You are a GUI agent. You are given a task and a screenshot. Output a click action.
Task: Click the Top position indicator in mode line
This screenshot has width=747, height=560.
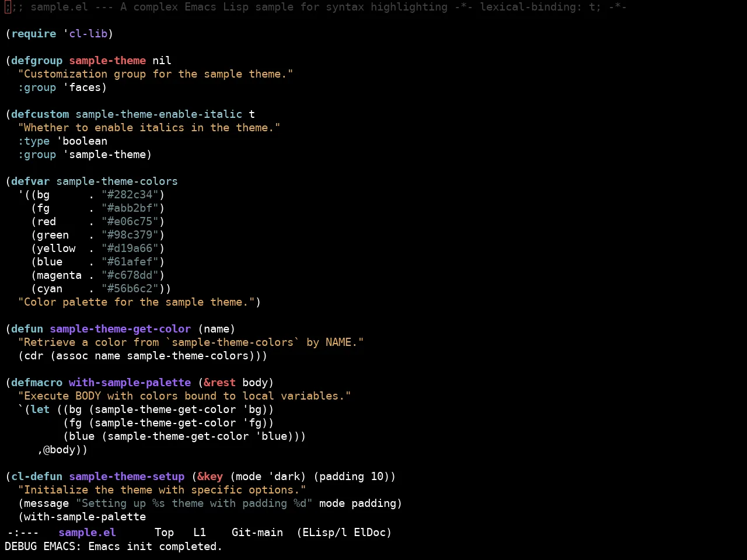coord(165,533)
